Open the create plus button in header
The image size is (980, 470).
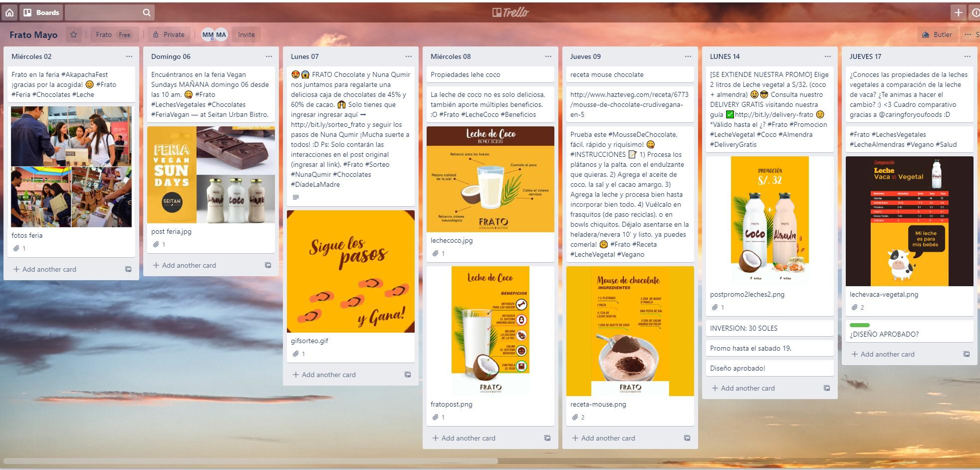[x=958, y=12]
